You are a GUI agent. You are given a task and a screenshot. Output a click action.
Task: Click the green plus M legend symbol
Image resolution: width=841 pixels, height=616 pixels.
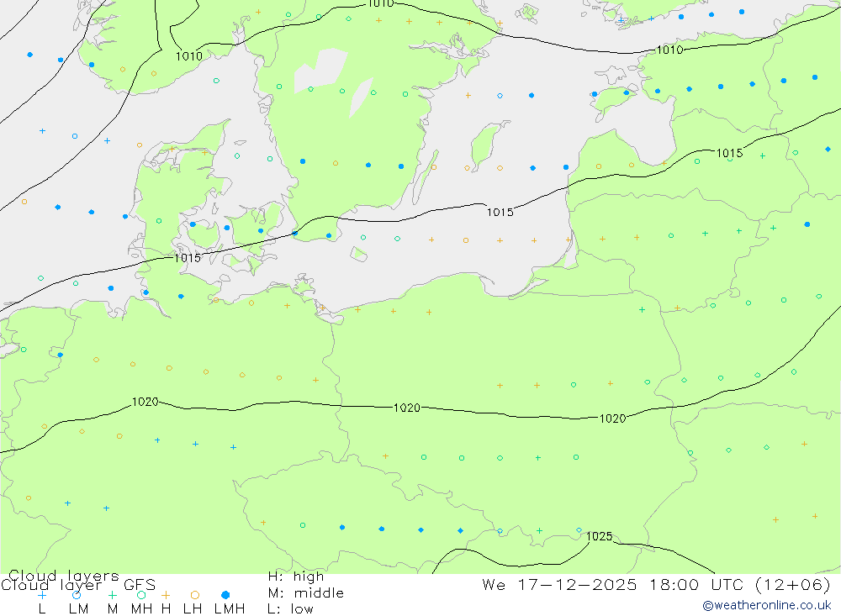point(112,594)
